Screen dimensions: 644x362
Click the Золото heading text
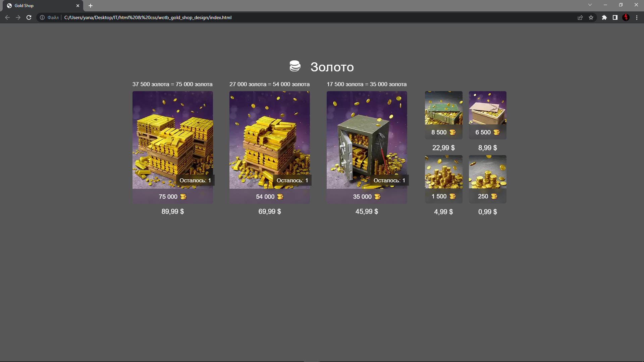332,67
